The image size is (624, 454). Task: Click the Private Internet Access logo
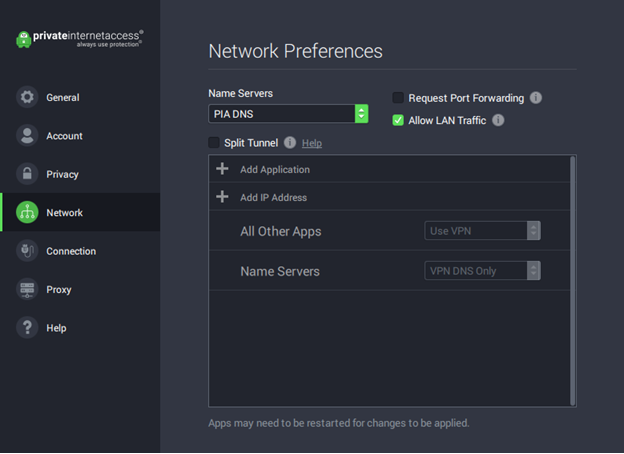(80, 39)
